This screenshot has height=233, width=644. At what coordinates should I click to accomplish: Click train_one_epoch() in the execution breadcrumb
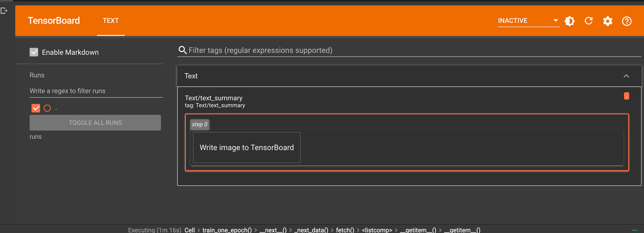(x=227, y=230)
